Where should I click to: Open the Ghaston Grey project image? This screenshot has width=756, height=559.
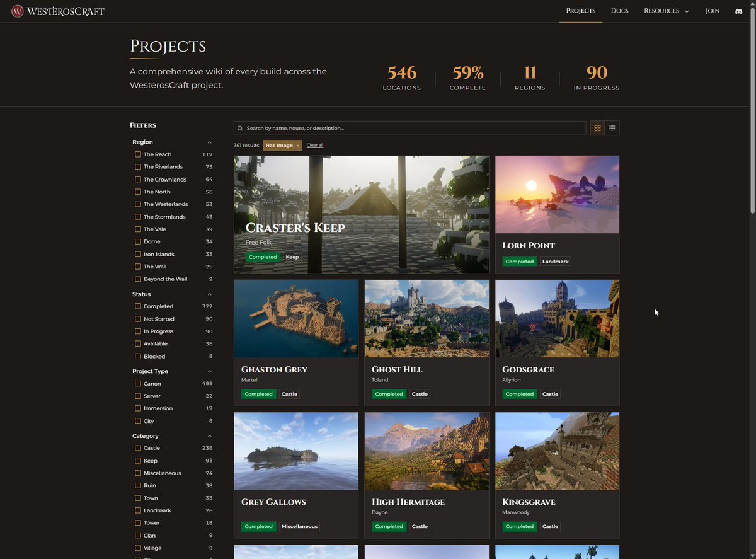point(296,318)
